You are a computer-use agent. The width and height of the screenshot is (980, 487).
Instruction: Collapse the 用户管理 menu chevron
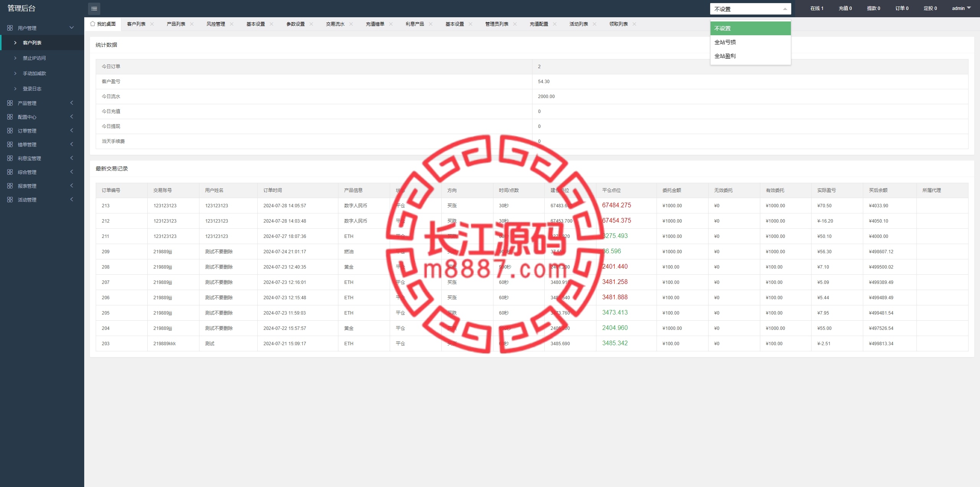72,28
